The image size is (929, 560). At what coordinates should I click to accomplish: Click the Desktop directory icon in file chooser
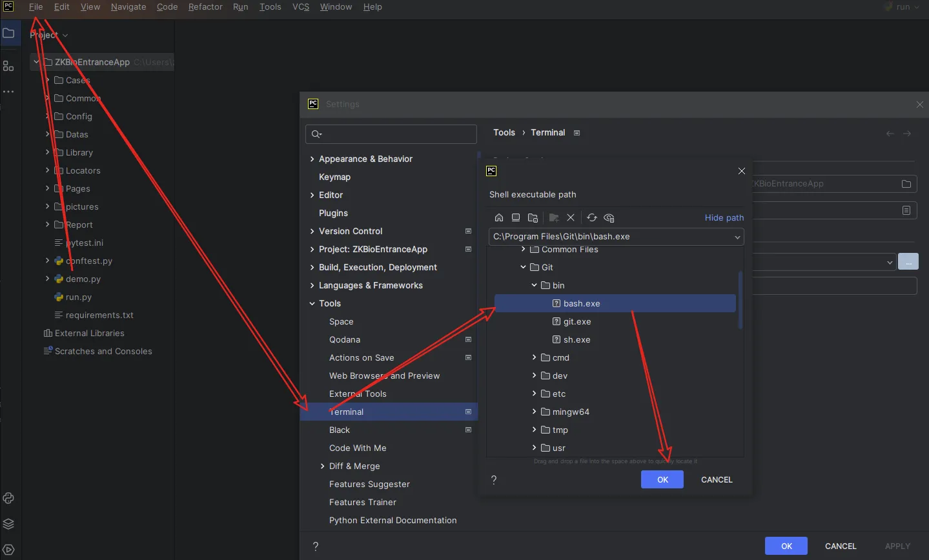(x=516, y=217)
